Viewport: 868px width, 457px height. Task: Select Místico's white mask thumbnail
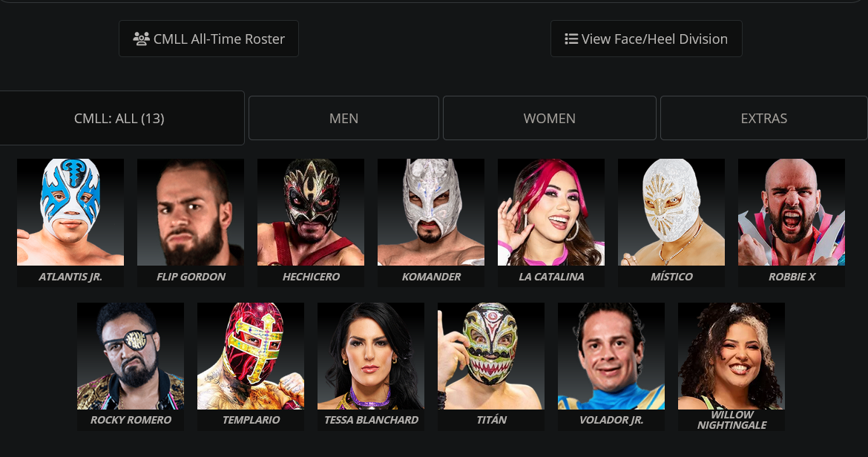[671, 212]
